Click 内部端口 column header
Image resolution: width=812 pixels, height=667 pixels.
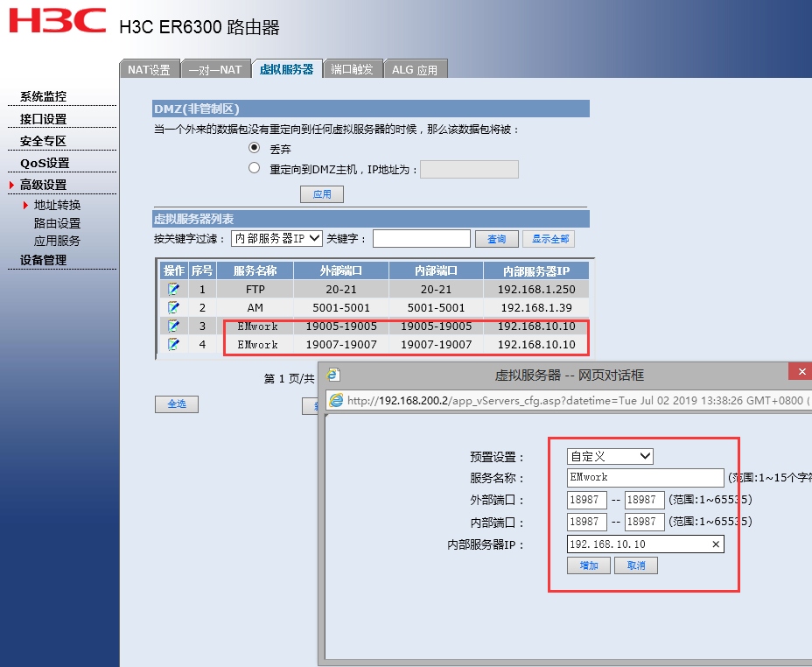(436, 270)
